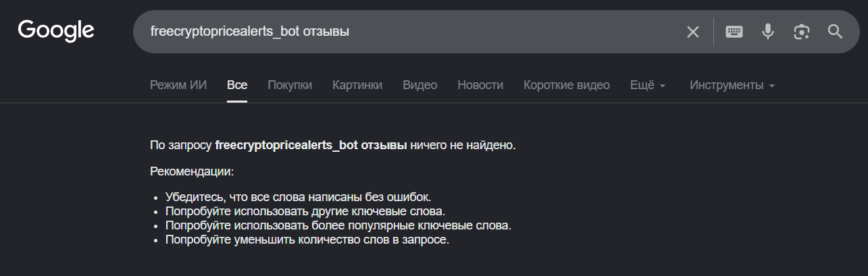Click the bold query in the no-results message
Viewport: 868px width, 276px height.
(311, 145)
